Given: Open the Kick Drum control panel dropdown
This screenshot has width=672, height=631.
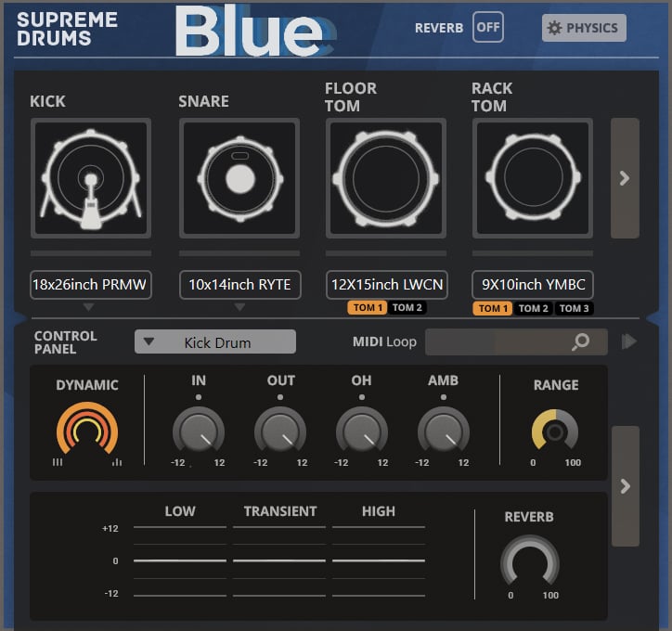Looking at the screenshot, I should [215, 342].
